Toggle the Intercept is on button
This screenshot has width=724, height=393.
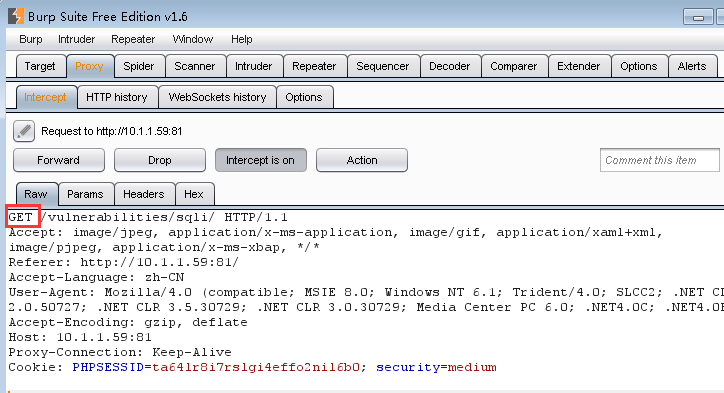(x=260, y=160)
